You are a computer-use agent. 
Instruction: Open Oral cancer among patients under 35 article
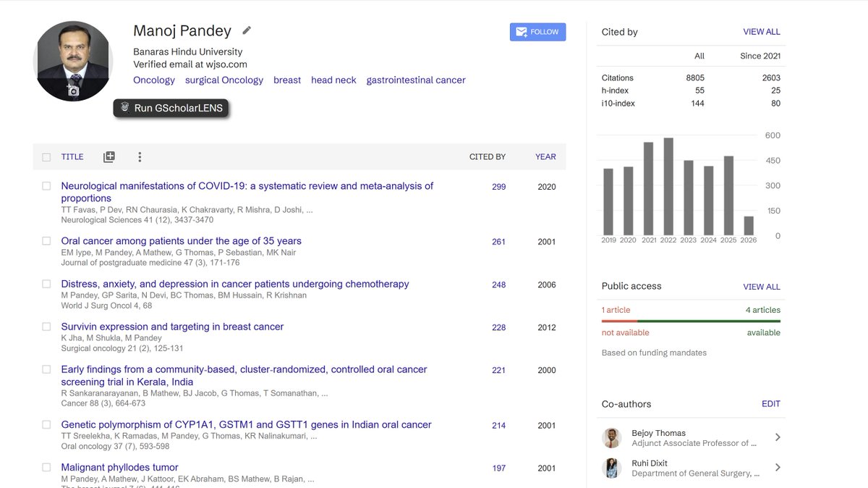coord(182,241)
